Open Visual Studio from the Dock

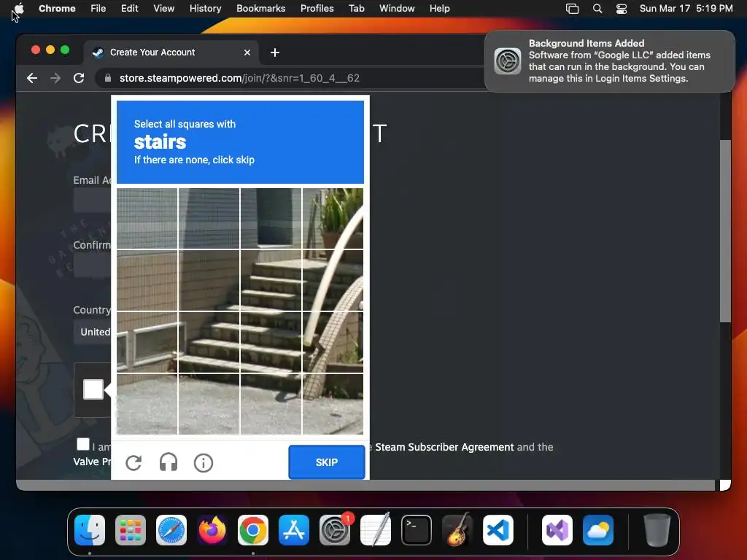[557, 530]
